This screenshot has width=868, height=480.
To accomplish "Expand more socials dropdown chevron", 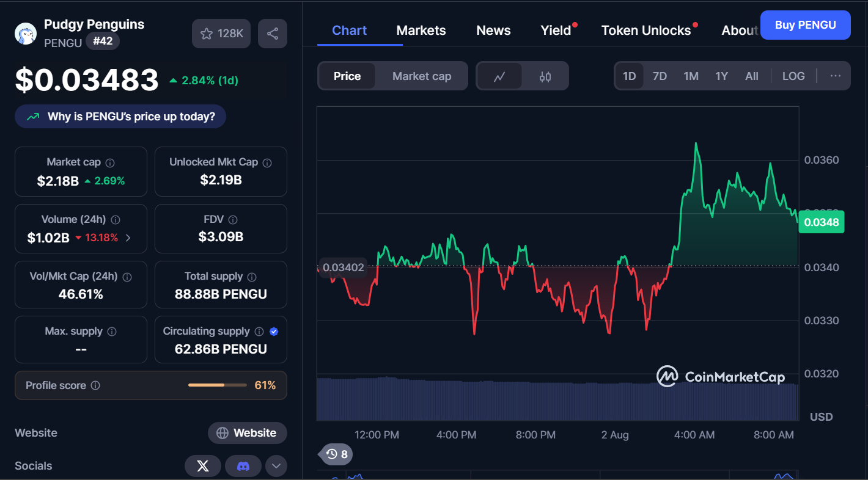I will pyautogui.click(x=276, y=466).
